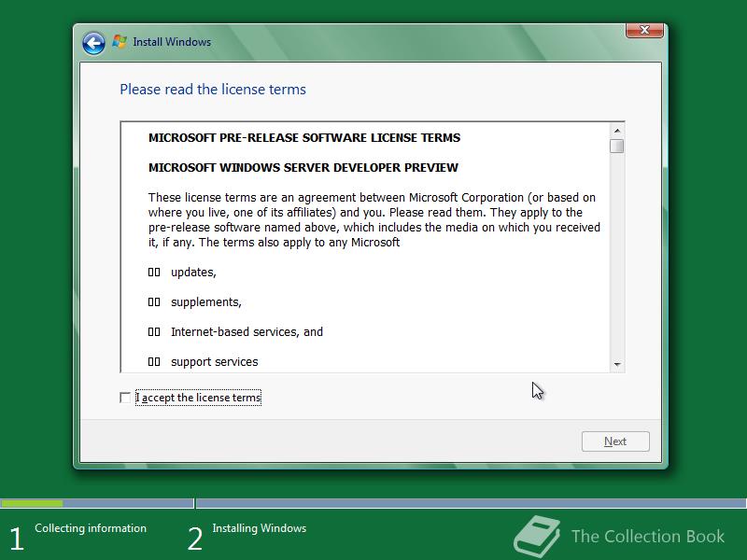The image size is (747, 560).
Task: Tick the 'I accept the license terms' checkbox
Action: pyautogui.click(x=125, y=398)
